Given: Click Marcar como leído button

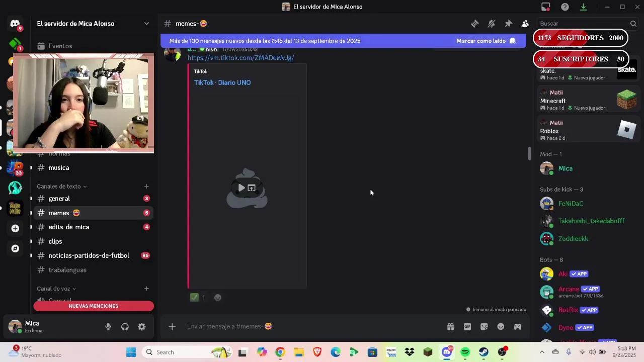Looking at the screenshot, I should [486, 41].
